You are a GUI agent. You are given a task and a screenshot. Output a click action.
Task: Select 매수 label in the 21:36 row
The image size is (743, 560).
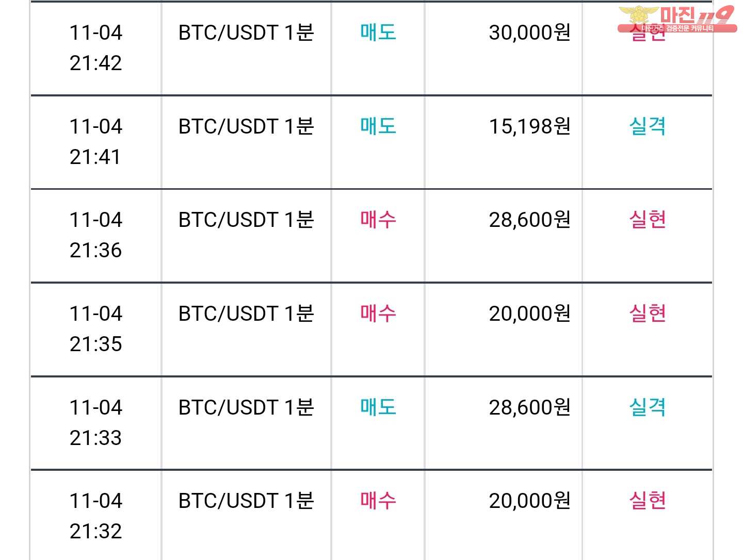378,220
